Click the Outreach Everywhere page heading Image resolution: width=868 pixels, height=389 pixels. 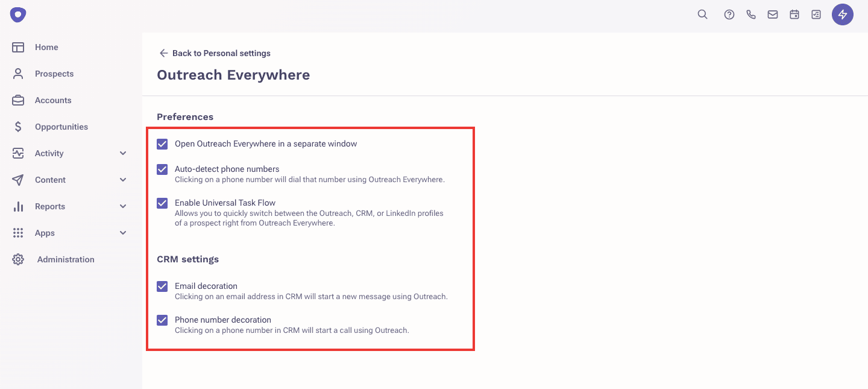(x=233, y=75)
